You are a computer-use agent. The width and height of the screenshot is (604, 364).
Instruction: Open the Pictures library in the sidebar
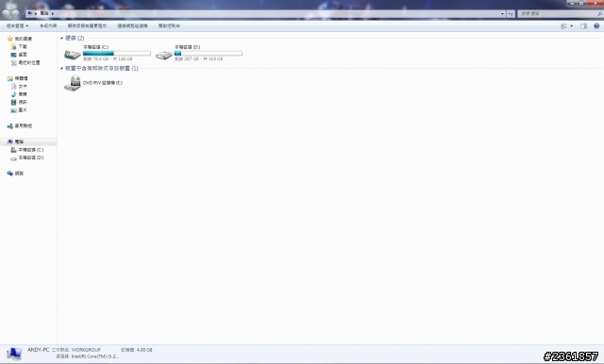click(x=19, y=110)
